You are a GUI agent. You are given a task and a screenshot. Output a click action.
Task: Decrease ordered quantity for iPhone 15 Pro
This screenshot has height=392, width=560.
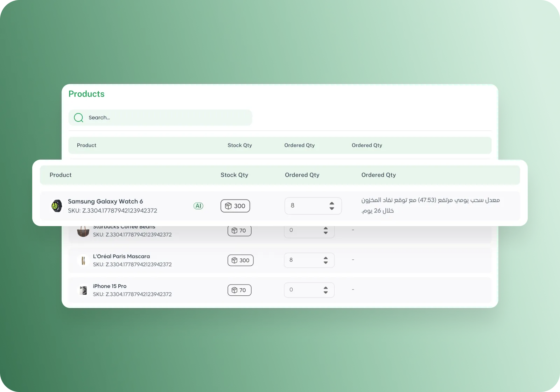pyautogui.click(x=325, y=293)
